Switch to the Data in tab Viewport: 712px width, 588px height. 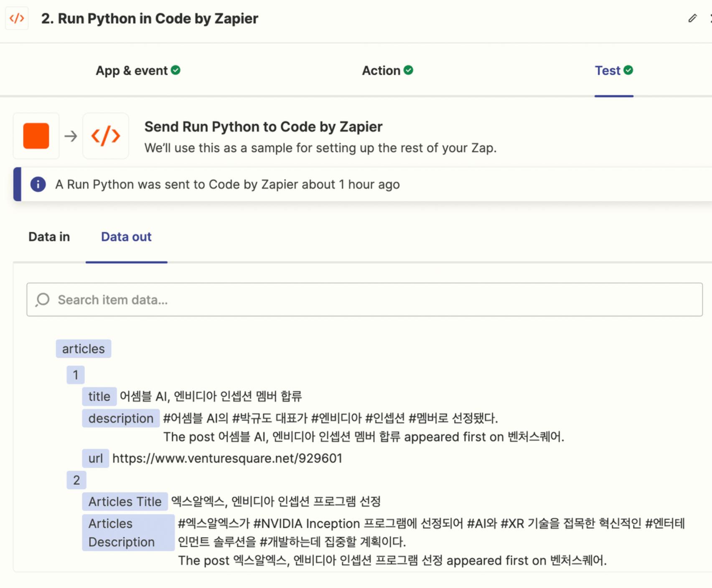49,237
